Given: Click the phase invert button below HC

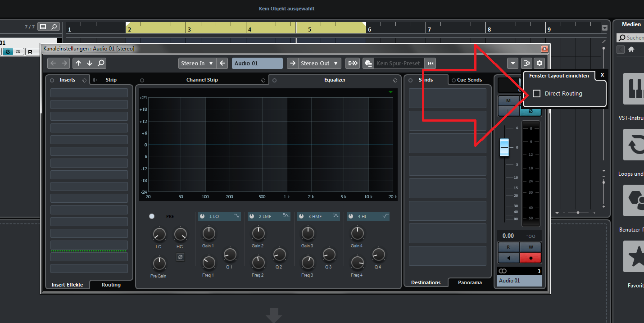Looking at the screenshot, I should click(180, 257).
